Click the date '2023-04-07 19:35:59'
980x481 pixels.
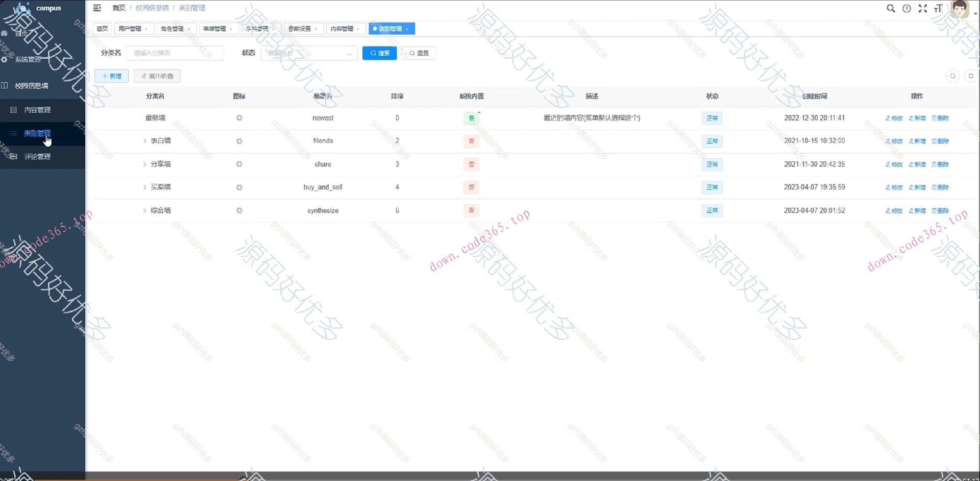click(x=815, y=187)
